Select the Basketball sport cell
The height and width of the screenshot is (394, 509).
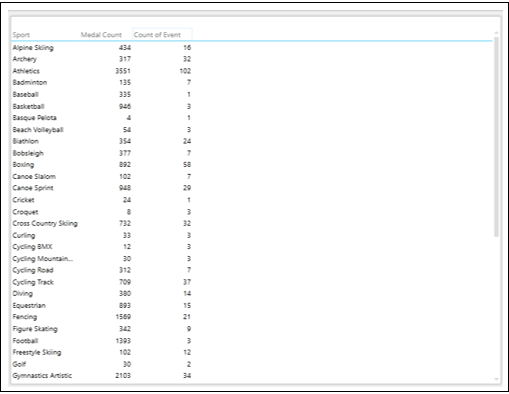28,106
